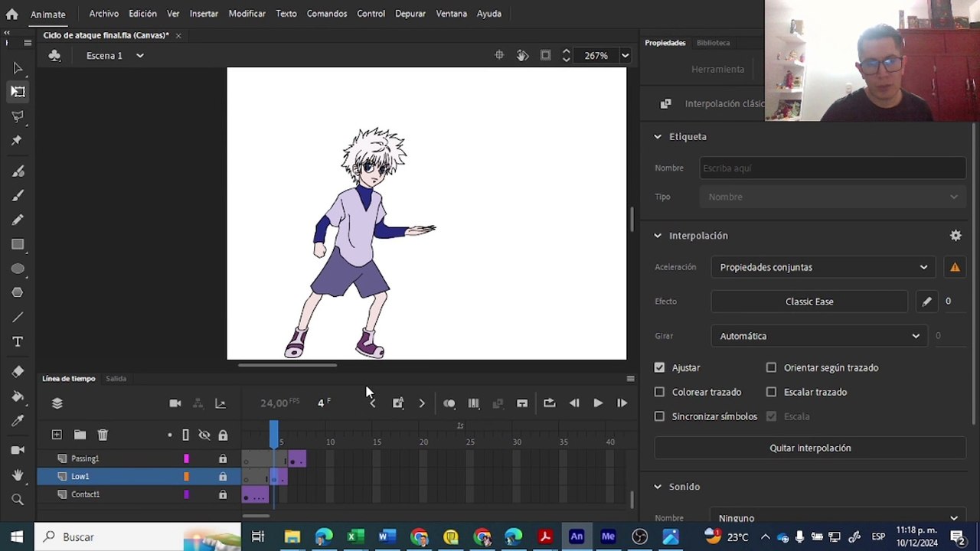Image resolution: width=980 pixels, height=551 pixels.
Task: Open the stage zoom percentage dropdown
Action: (x=625, y=56)
